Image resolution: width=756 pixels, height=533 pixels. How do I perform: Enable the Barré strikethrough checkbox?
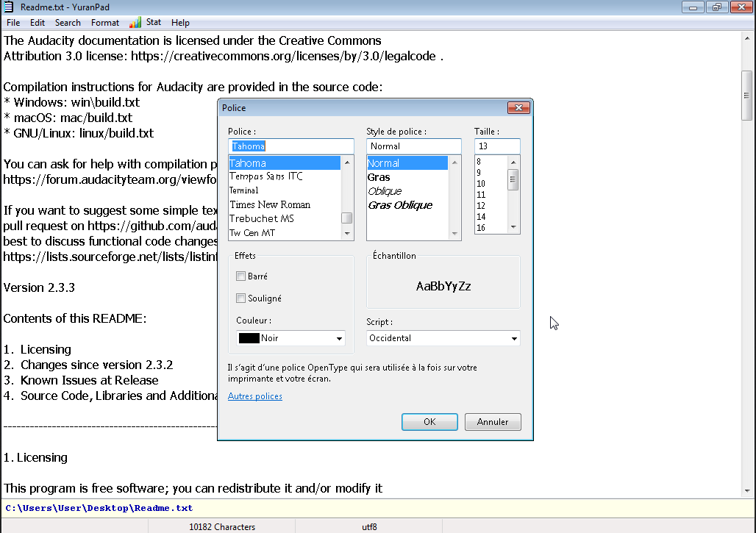pyautogui.click(x=240, y=276)
